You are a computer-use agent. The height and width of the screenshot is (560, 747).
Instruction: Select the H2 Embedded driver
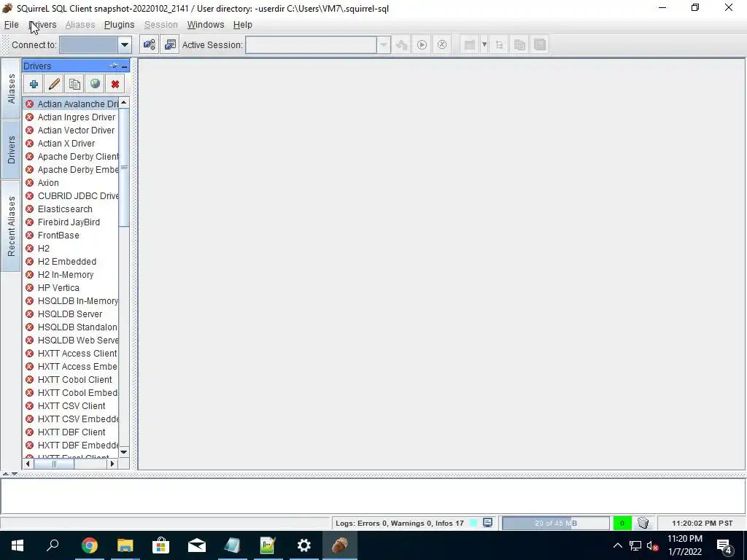click(x=71, y=262)
